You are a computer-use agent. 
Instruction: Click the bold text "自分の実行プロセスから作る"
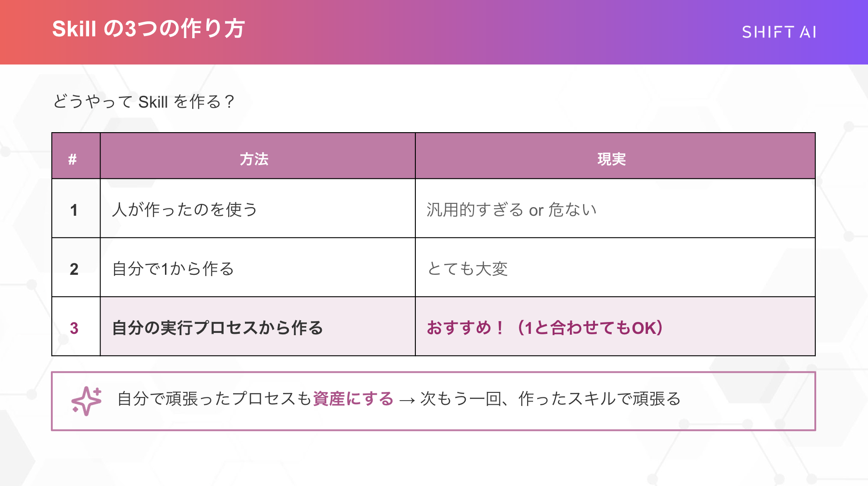(x=218, y=328)
